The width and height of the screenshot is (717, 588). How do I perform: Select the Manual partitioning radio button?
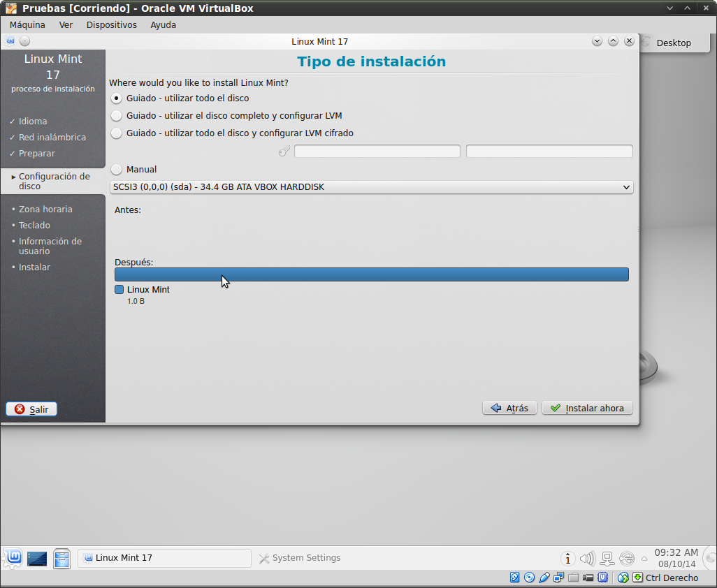pos(117,170)
